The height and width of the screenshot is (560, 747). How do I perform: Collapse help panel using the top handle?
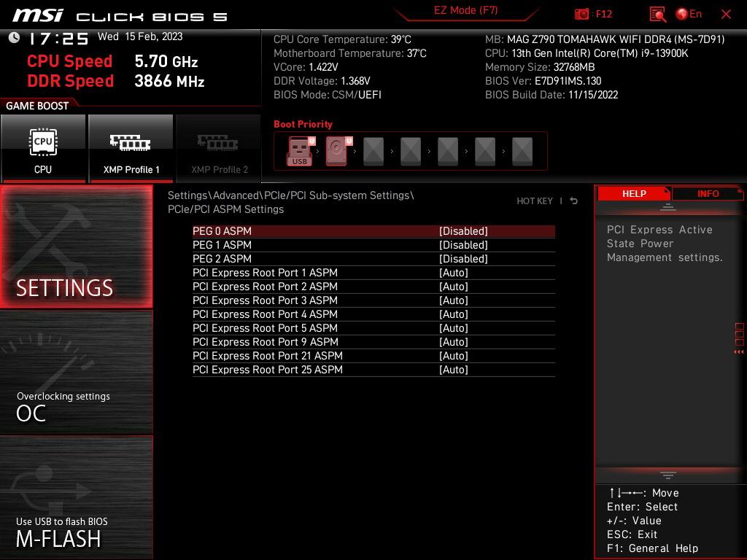(668, 207)
